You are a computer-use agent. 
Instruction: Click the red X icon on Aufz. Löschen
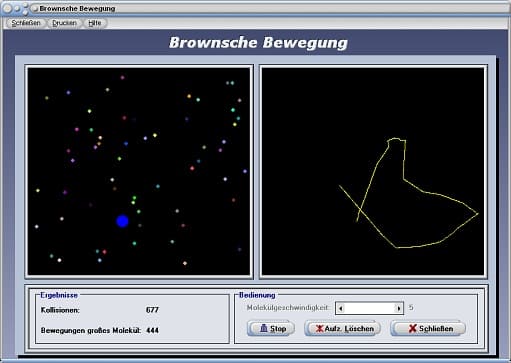[x=319, y=328]
